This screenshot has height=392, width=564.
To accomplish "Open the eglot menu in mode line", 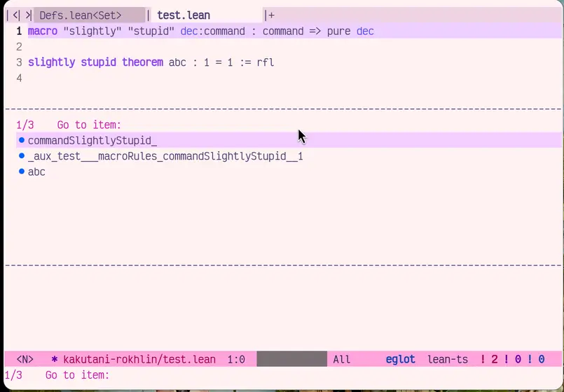I will pos(400,359).
